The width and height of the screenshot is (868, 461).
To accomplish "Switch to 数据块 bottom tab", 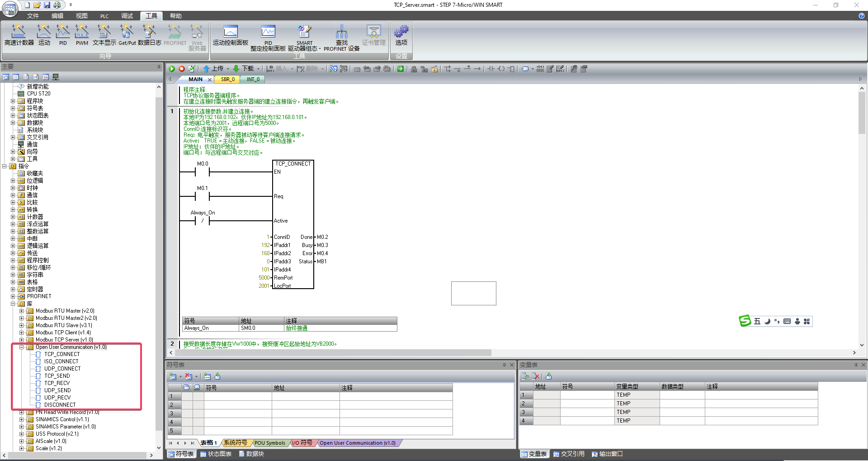I will tap(252, 454).
